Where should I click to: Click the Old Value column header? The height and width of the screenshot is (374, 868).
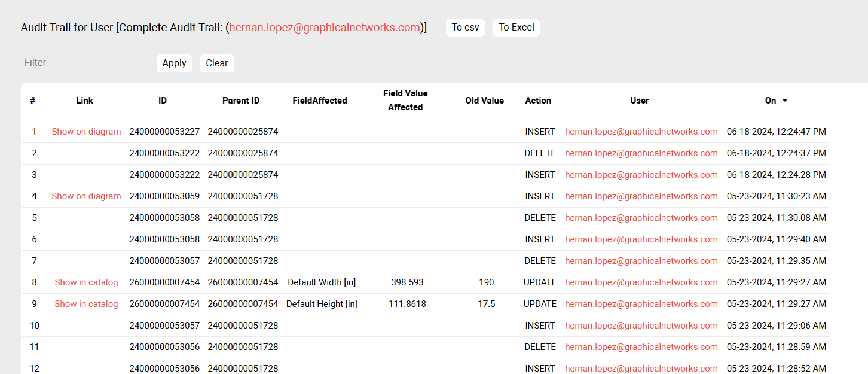pos(484,101)
